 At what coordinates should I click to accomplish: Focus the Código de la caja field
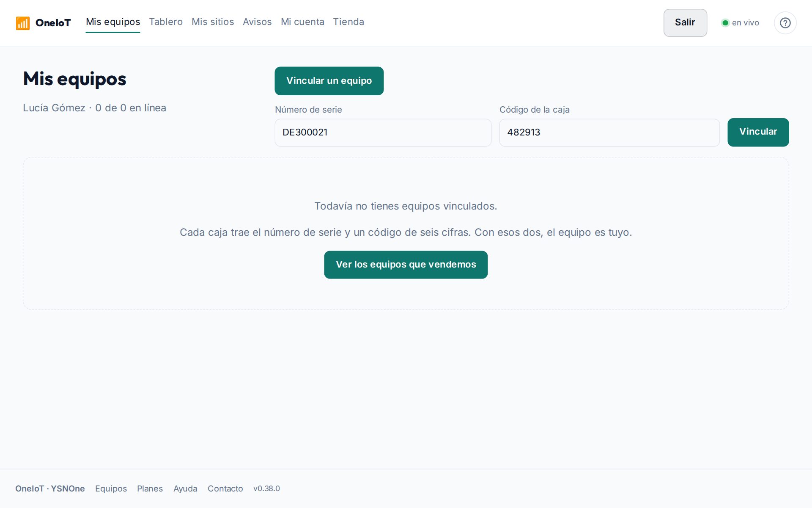(x=609, y=133)
